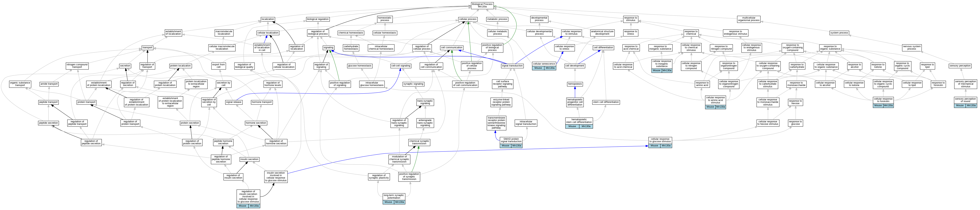Select the 'establishment of localization' node

[x=173, y=33]
